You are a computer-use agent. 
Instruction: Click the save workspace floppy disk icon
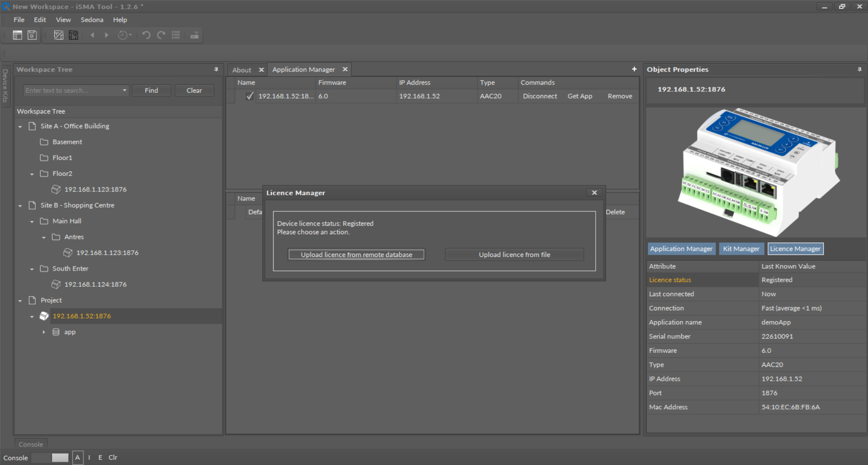coord(32,35)
